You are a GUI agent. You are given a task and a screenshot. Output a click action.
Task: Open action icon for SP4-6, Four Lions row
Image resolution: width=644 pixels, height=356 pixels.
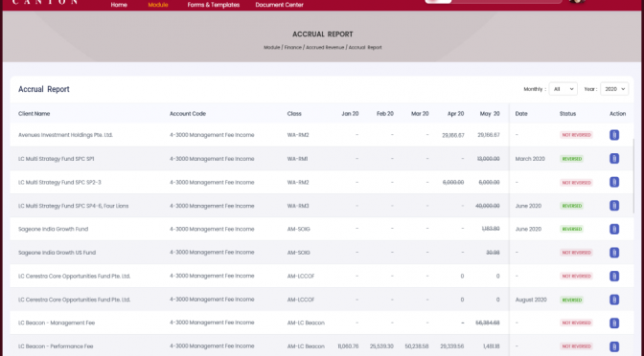coord(614,206)
